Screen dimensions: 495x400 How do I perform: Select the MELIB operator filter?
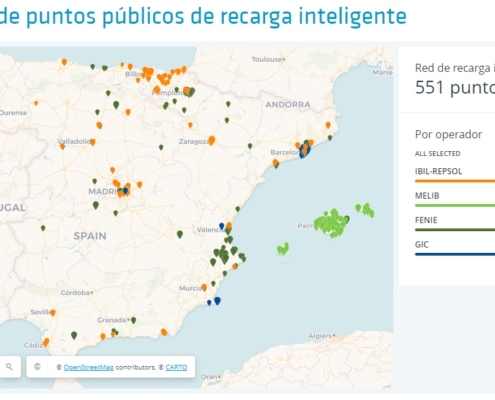pos(427,196)
